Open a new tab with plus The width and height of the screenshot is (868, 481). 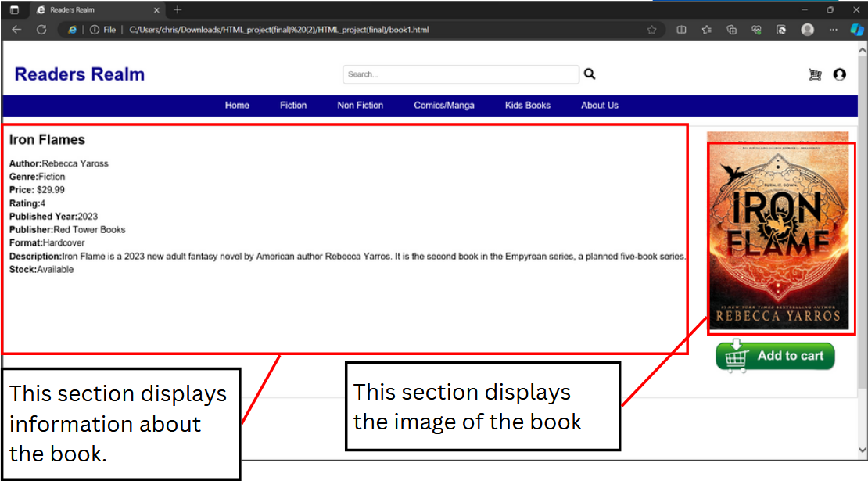[178, 10]
